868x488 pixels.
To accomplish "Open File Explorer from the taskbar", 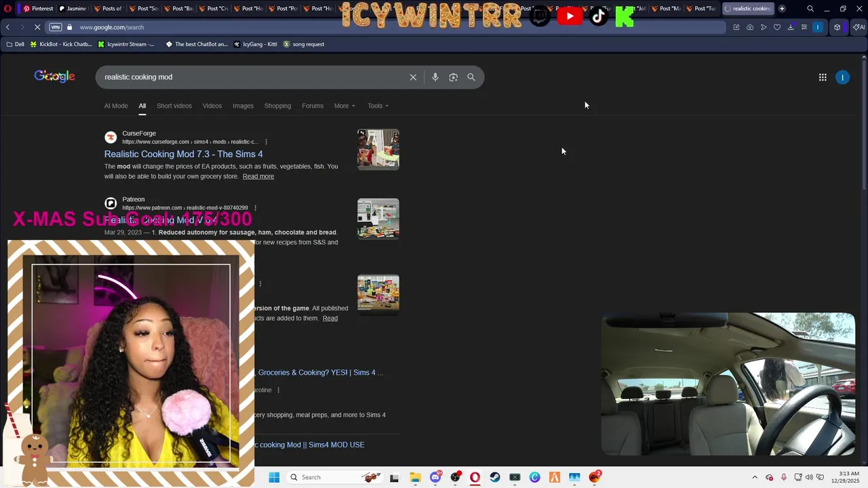I will pyautogui.click(x=415, y=477).
